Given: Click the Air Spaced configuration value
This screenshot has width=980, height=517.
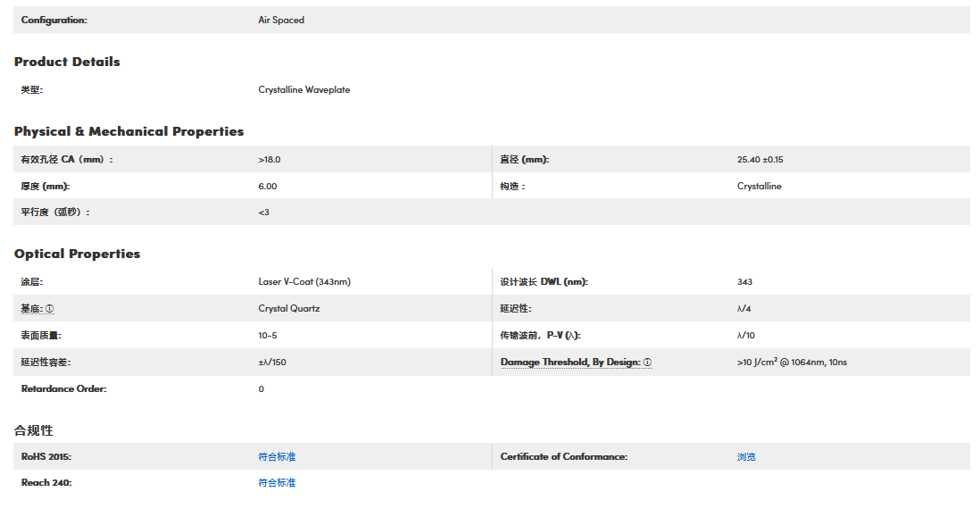Looking at the screenshot, I should click(281, 20).
